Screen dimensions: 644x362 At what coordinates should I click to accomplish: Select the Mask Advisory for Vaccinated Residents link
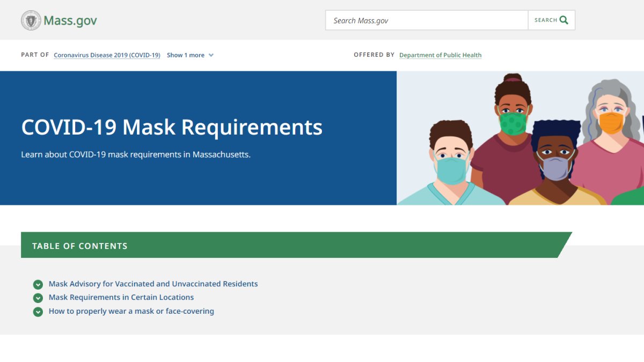[x=153, y=284]
